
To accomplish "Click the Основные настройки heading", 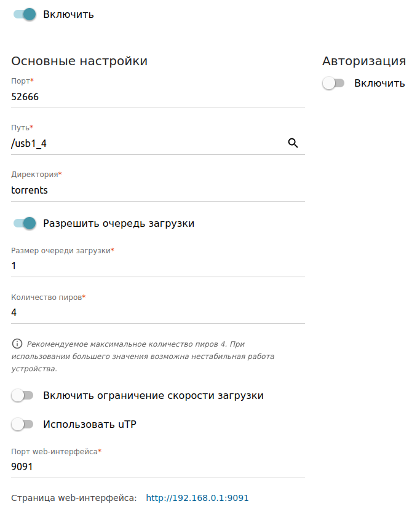I will point(79,61).
